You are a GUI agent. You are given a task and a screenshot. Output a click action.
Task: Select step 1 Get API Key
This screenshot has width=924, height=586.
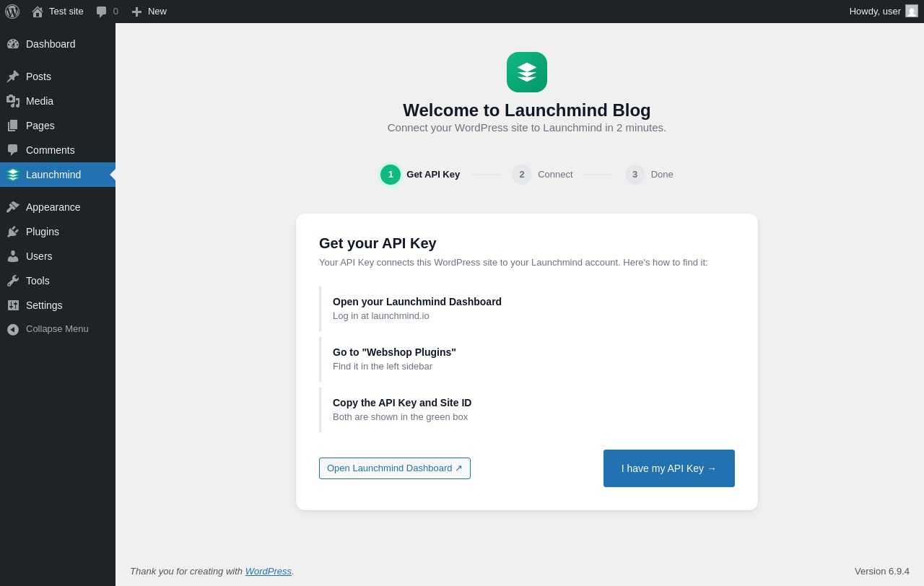click(420, 175)
